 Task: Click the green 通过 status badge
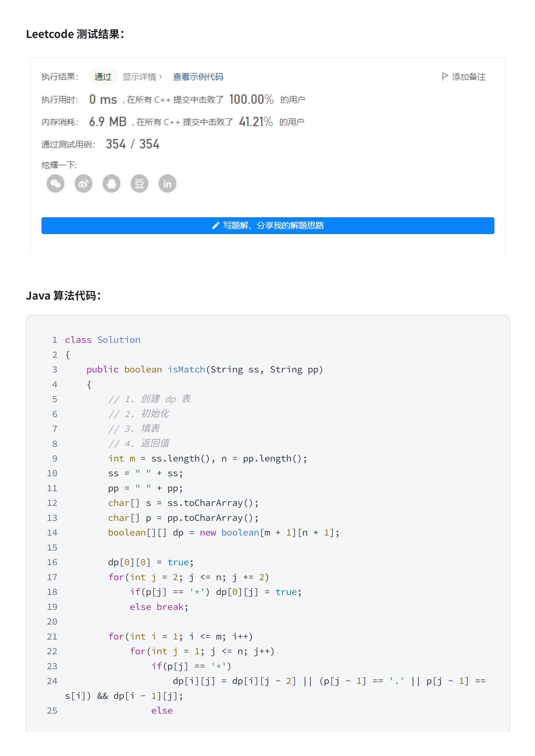pos(103,77)
